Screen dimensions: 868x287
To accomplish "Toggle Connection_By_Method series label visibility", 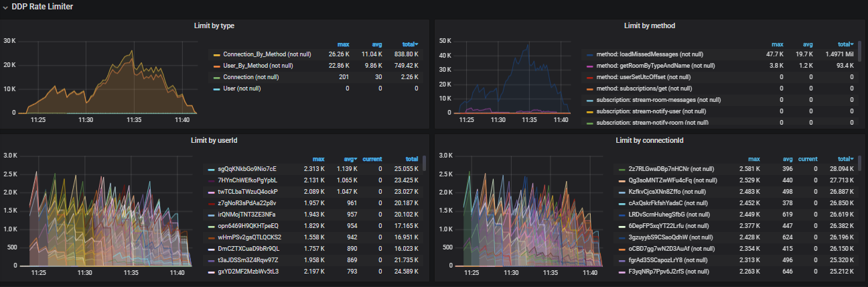I will point(267,54).
